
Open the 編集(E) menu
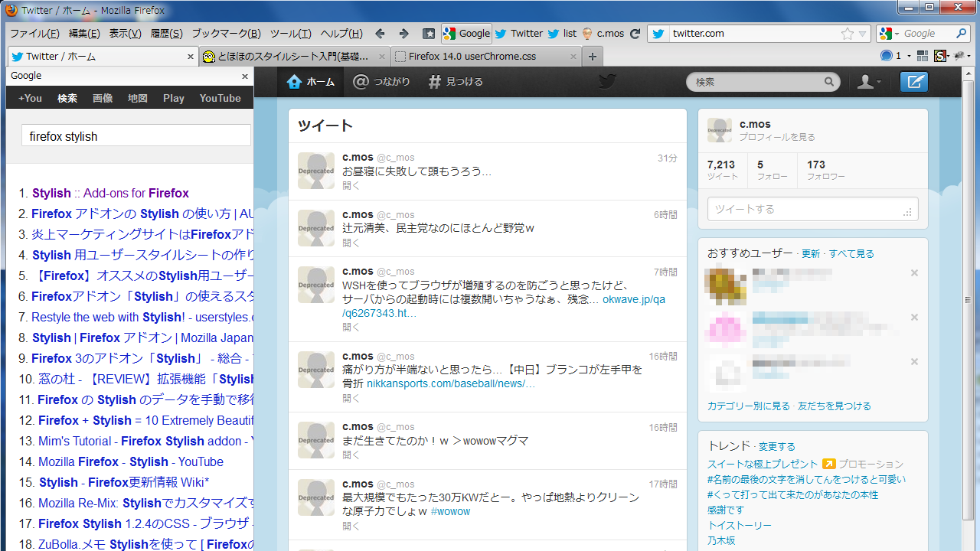pos(84,34)
